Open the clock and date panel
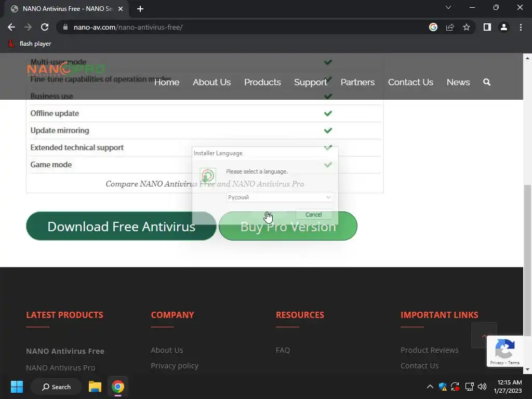Viewport: 532px width, 399px height. 508,387
